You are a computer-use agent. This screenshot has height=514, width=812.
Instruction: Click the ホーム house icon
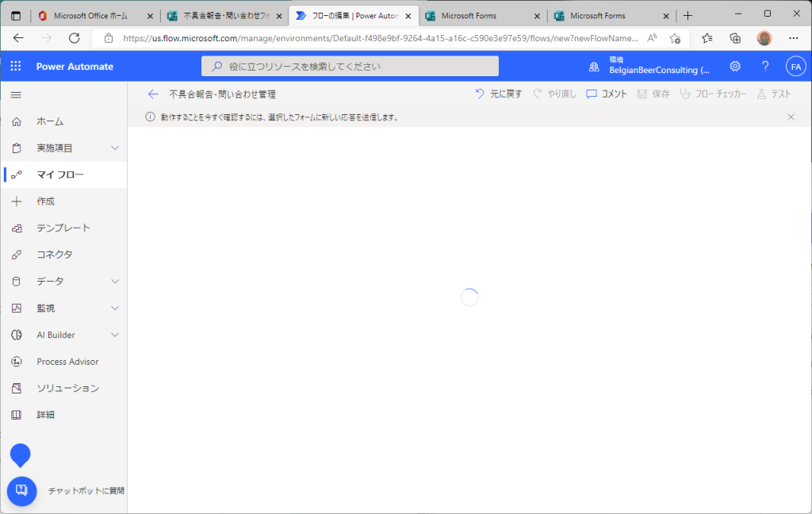pyautogui.click(x=17, y=121)
